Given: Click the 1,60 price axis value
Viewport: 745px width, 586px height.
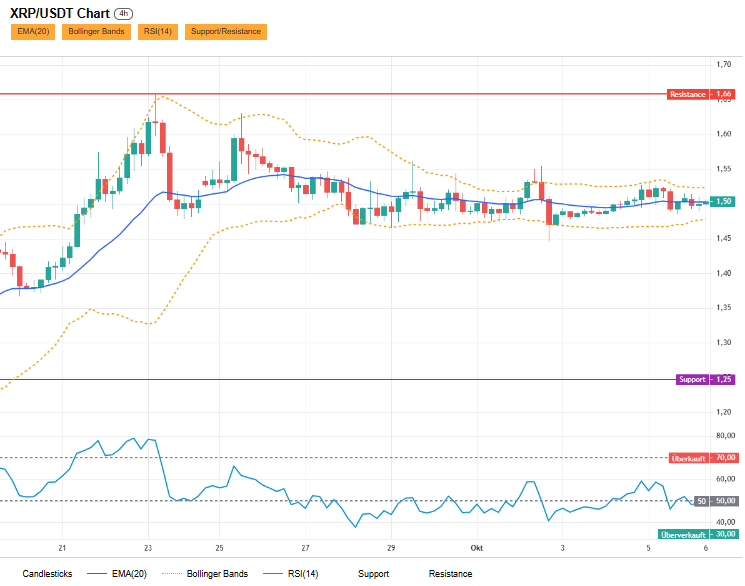Looking at the screenshot, I should pos(724,134).
